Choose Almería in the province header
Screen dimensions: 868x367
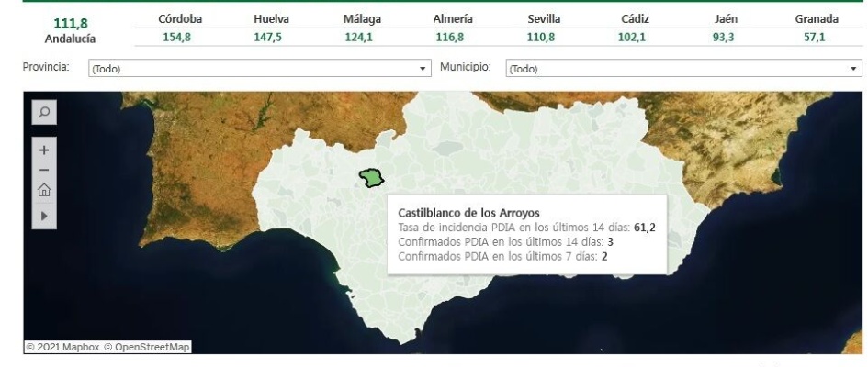(453, 19)
